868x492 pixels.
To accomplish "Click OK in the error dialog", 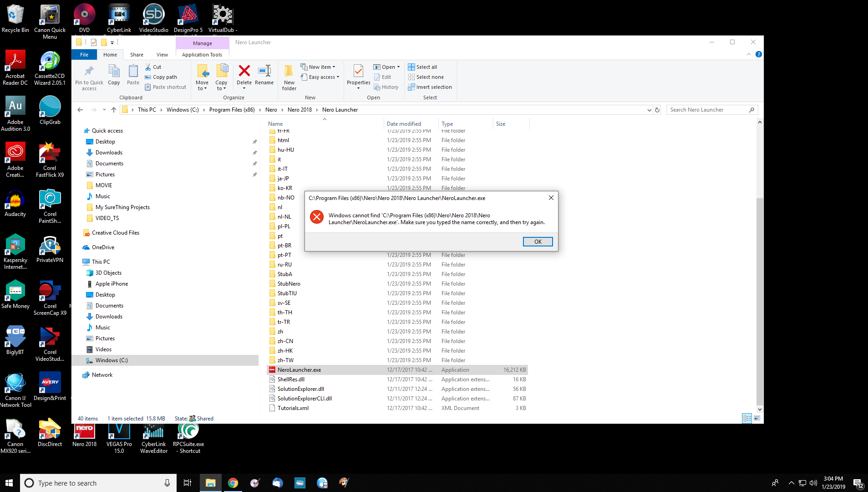I will pos(538,242).
